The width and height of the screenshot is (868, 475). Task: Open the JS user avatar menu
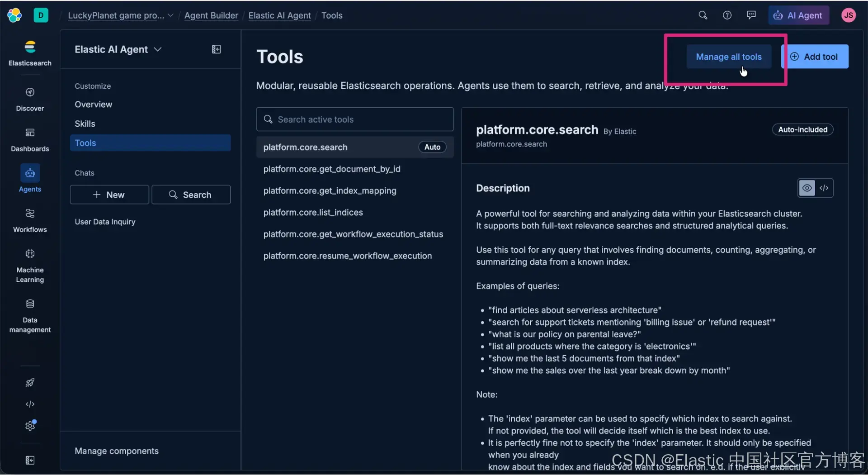click(849, 15)
